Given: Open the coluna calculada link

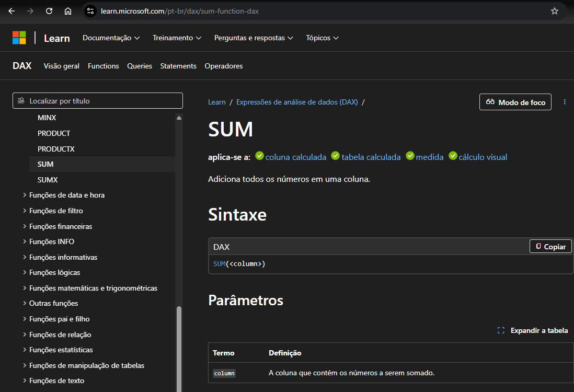Looking at the screenshot, I should [296, 157].
